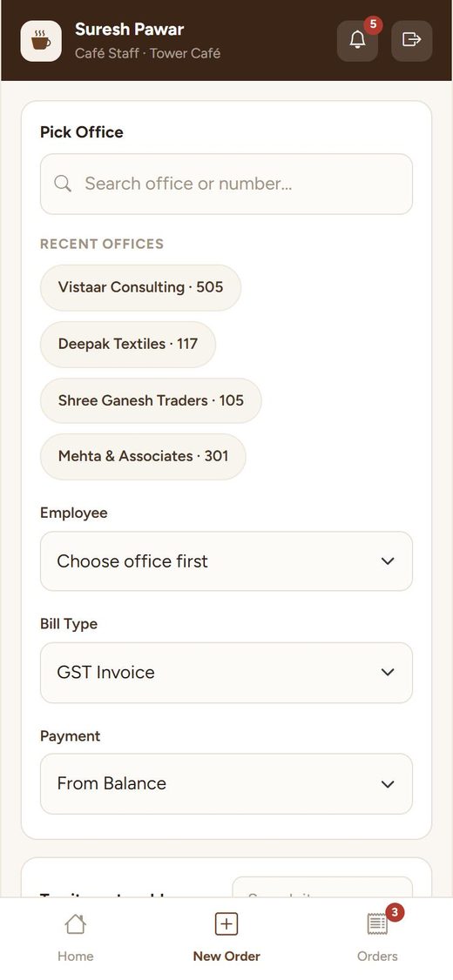This screenshot has width=453, height=980.
Task: Focus the Search office or number field
Action: coord(226,184)
